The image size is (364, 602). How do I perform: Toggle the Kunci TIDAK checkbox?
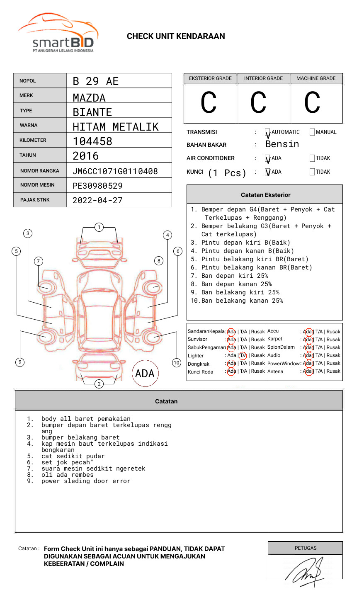coord(312,172)
